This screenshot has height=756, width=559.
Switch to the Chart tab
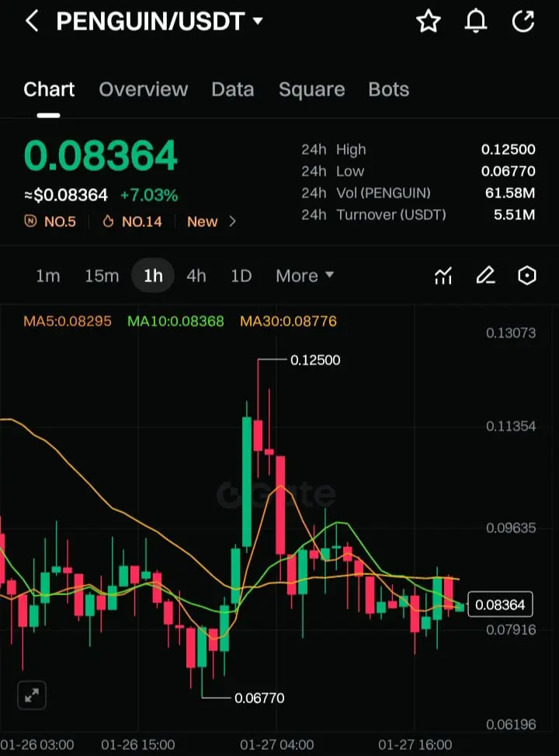tap(49, 89)
